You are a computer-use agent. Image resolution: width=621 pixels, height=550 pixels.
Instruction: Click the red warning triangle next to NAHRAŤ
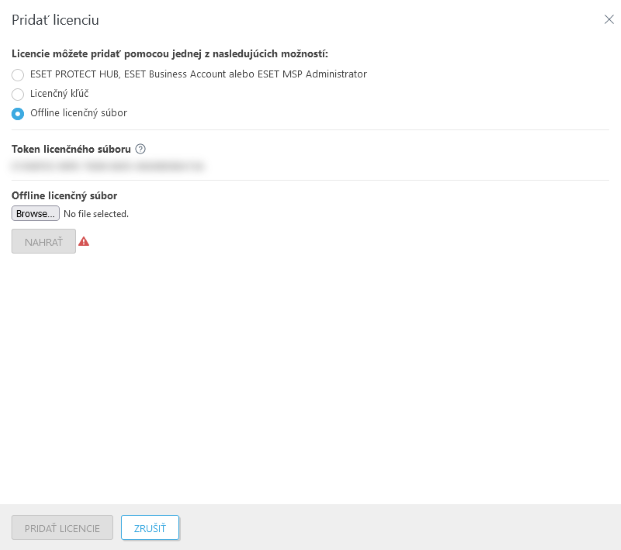coord(84,242)
